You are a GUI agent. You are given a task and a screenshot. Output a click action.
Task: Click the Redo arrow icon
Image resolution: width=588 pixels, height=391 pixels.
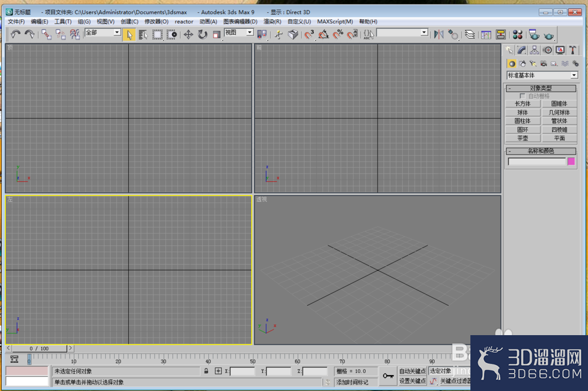tap(29, 35)
